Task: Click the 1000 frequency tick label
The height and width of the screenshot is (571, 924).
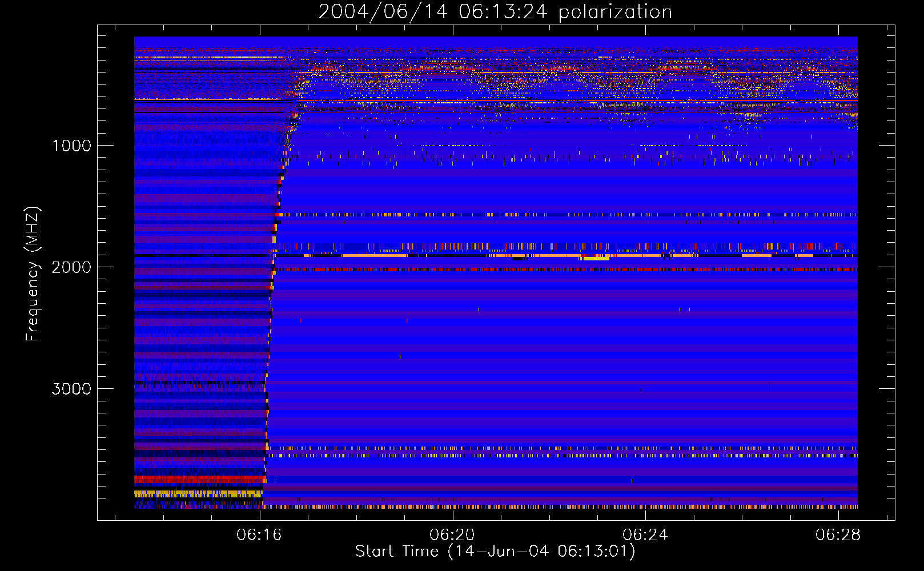Action: click(72, 146)
